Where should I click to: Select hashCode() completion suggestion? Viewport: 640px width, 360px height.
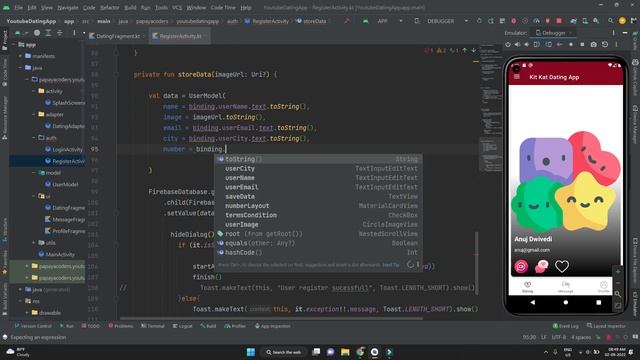318,252
